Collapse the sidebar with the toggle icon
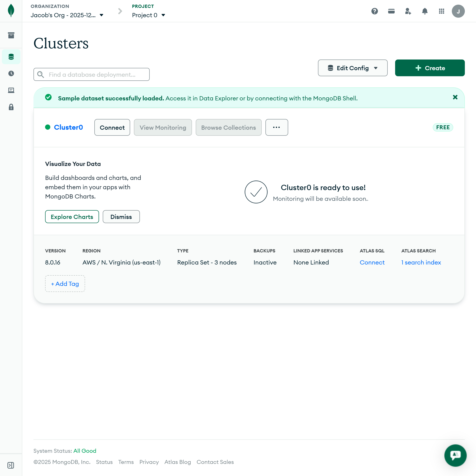Viewport: 476px width, 476px height. point(11,465)
